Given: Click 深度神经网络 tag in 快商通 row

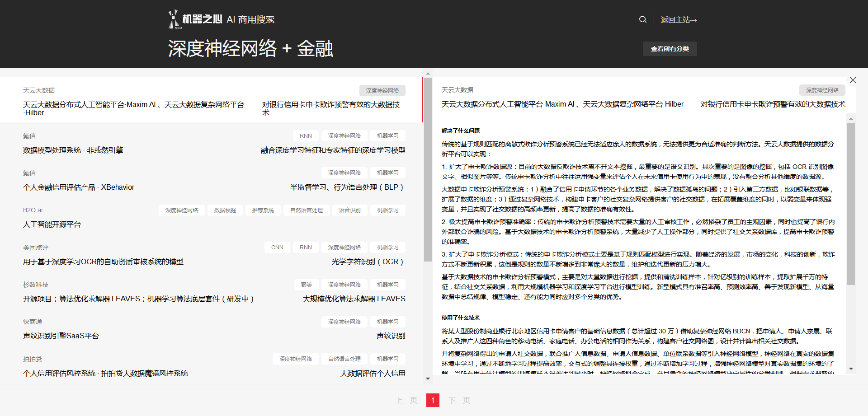Looking at the screenshot, I should 344,322.
